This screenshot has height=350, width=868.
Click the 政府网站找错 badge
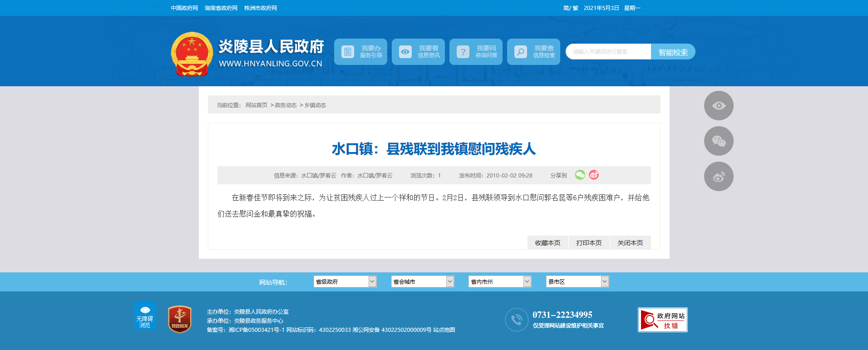click(x=662, y=320)
